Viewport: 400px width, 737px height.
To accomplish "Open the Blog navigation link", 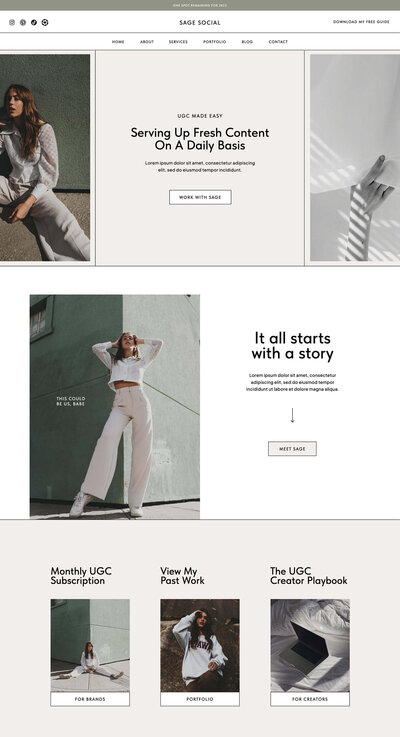I will [247, 42].
